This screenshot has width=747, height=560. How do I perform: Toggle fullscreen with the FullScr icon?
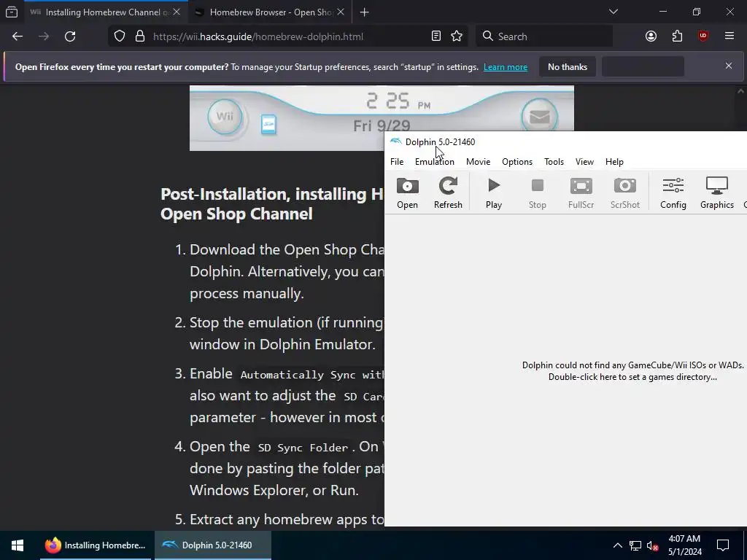tap(581, 192)
